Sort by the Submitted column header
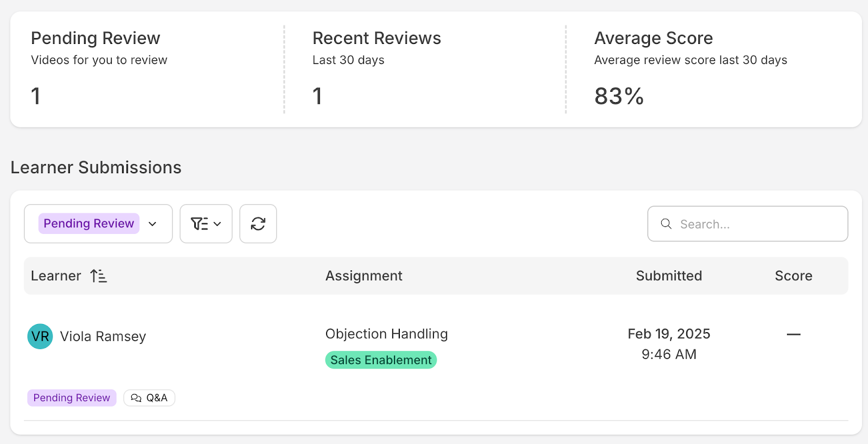 tap(668, 276)
